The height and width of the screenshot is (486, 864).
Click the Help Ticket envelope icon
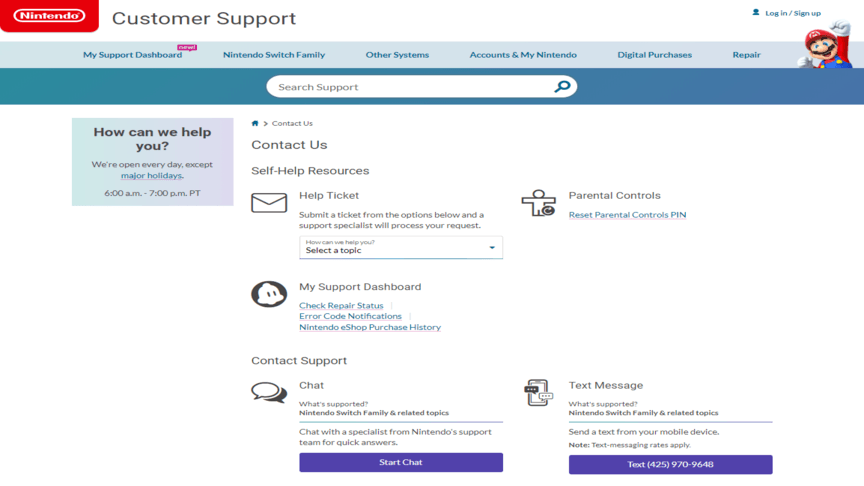pos(269,203)
